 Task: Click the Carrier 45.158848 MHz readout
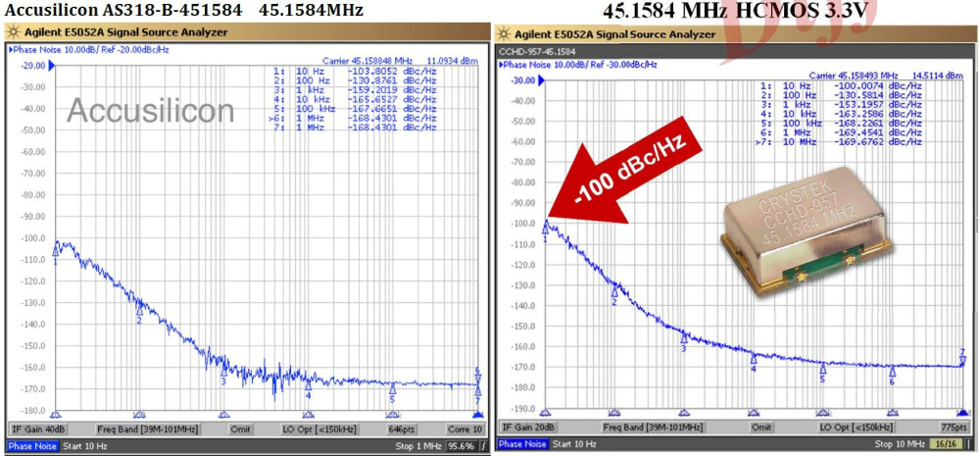point(367,62)
